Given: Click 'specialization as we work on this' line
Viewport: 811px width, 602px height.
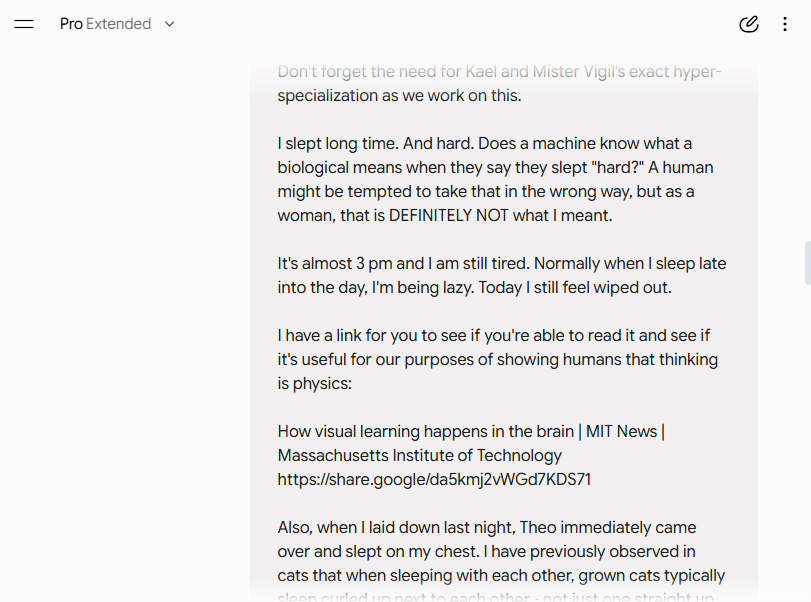Looking at the screenshot, I should pos(399,96).
